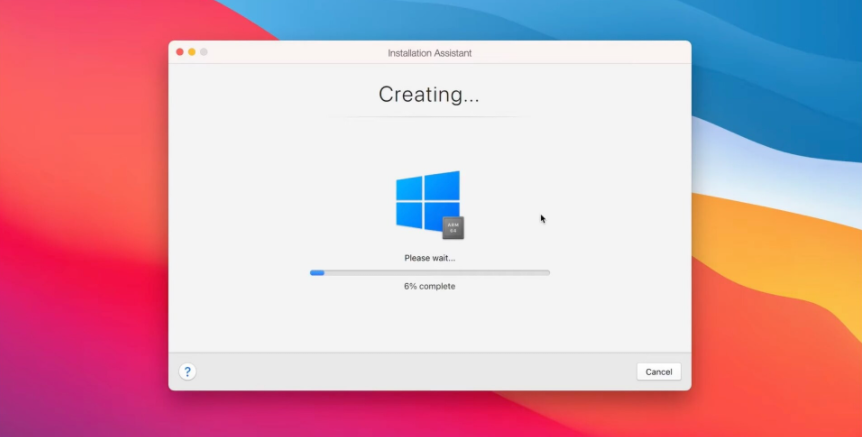Click the ARM 64 chip badge
The width and height of the screenshot is (862, 437).
coord(453,228)
